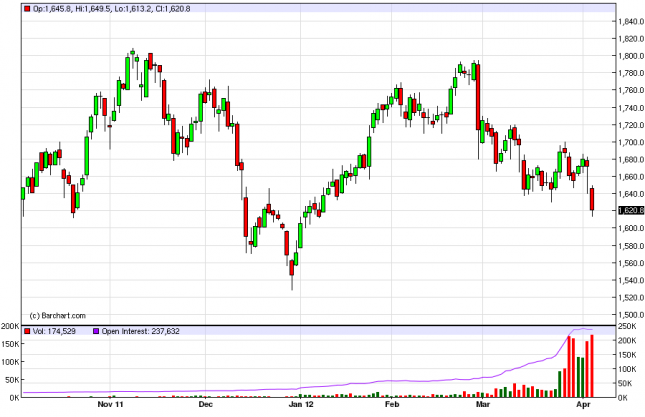This screenshot has height=417, width=645.
Task: Click the 1,500.0 price axis label
Action: coord(631,315)
